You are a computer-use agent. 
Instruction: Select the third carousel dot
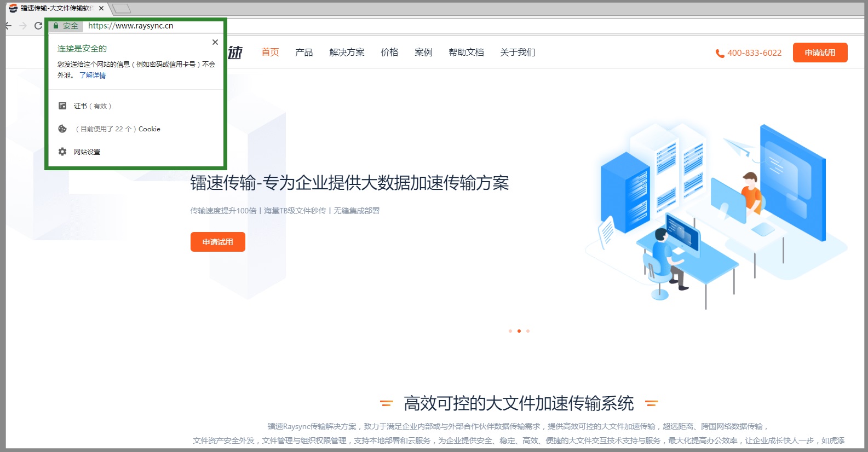point(528,331)
